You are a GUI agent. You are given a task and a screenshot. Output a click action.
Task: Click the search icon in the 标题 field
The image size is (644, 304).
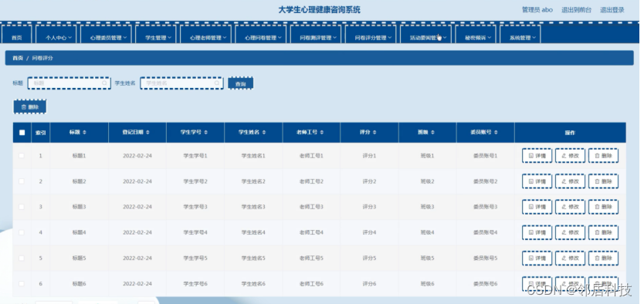coord(104,83)
